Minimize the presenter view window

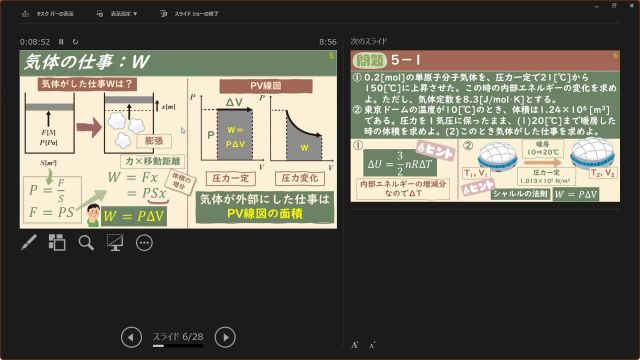click(x=597, y=6)
